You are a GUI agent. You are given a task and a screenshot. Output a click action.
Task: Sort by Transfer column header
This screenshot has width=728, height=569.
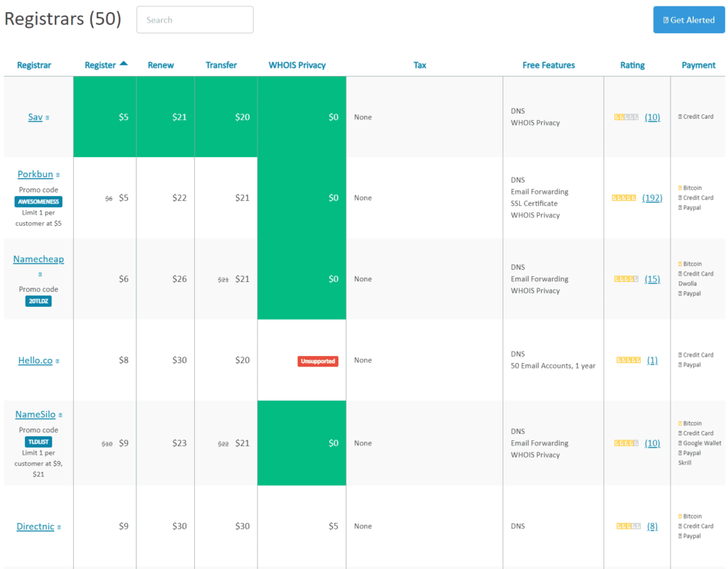click(x=221, y=65)
